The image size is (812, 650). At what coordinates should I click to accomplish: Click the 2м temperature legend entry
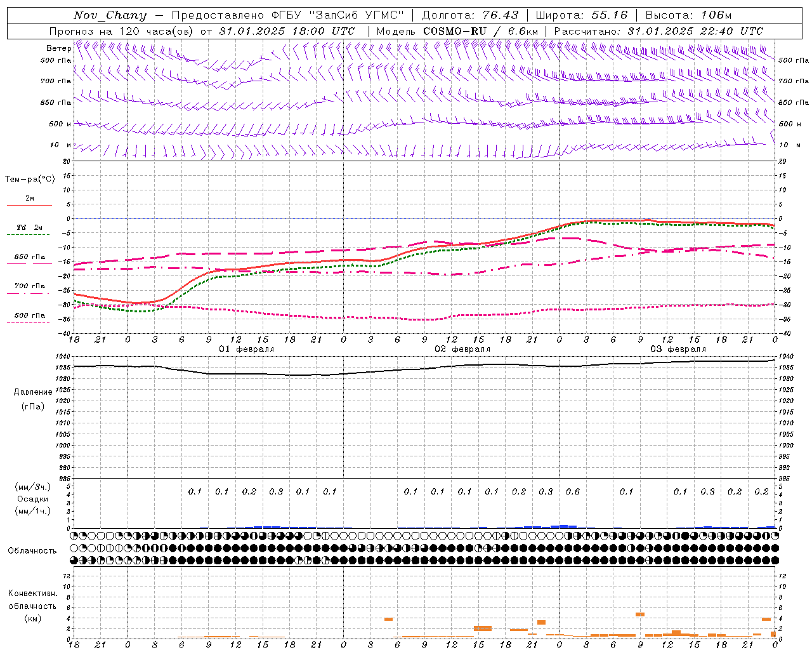pos(30,199)
